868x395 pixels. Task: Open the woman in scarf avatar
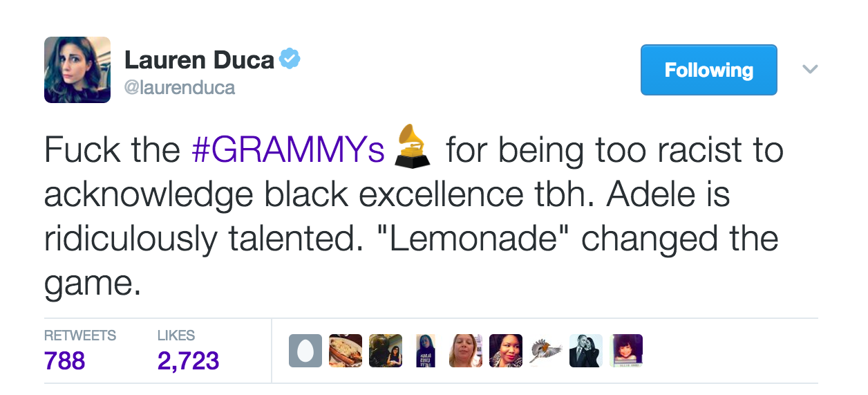[506, 351]
